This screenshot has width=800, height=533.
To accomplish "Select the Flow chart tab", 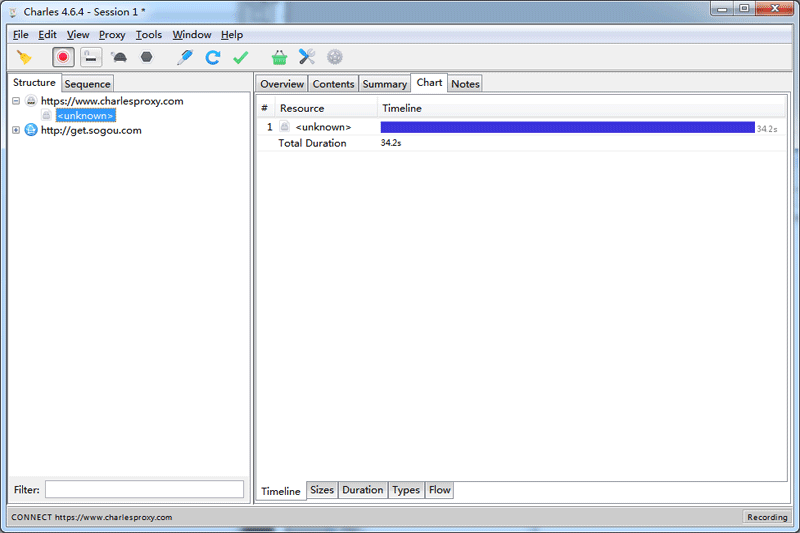I will [x=439, y=490].
